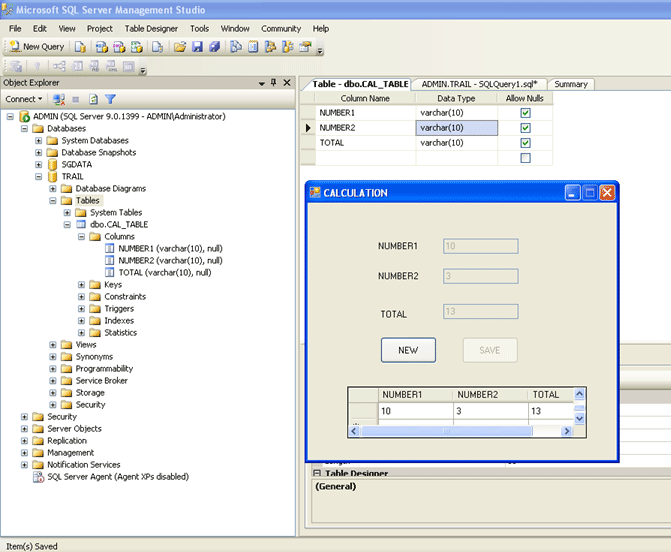Click the SAVE button in CALCULATION
Screen dimensions: 671x552
[490, 350]
